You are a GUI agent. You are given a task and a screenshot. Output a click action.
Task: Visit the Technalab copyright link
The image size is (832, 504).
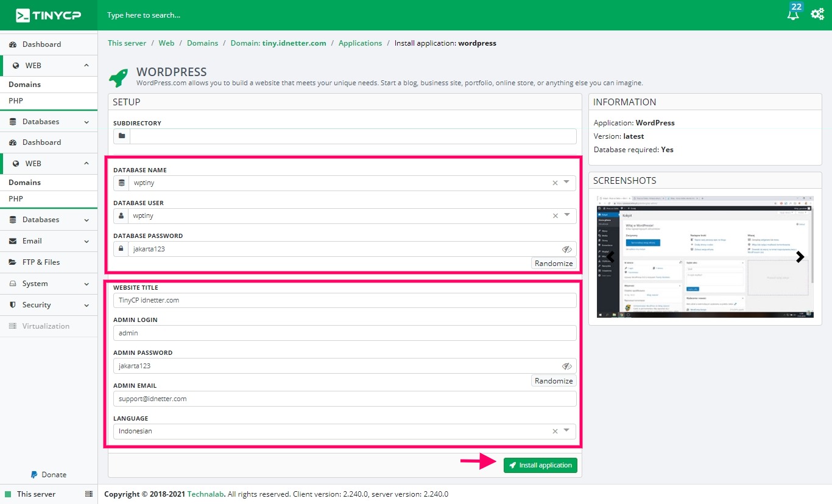(x=205, y=494)
